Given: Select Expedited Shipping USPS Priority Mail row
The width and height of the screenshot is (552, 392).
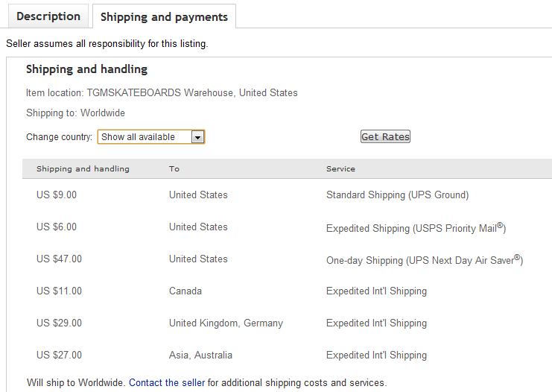Looking at the screenshot, I should 416,228.
